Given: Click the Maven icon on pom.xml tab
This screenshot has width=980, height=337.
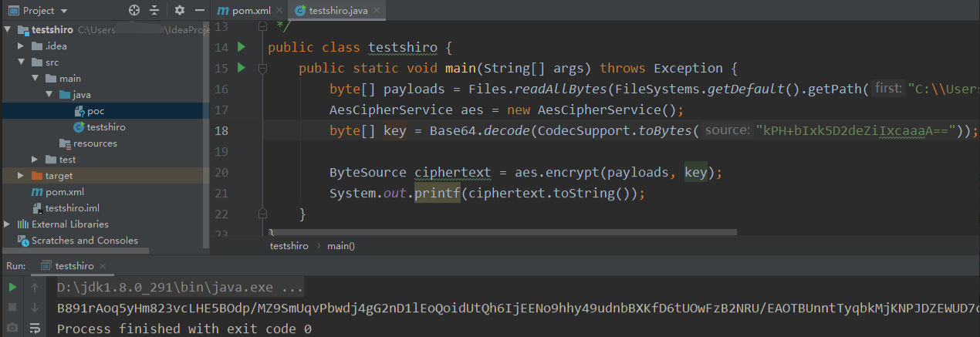Looking at the screenshot, I should 225,11.
